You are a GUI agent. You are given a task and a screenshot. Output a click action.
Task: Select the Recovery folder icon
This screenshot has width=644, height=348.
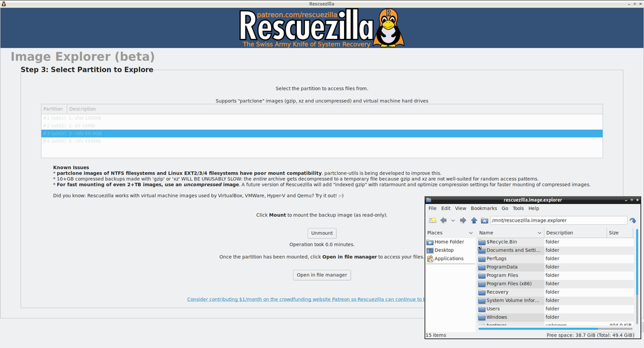point(482,292)
